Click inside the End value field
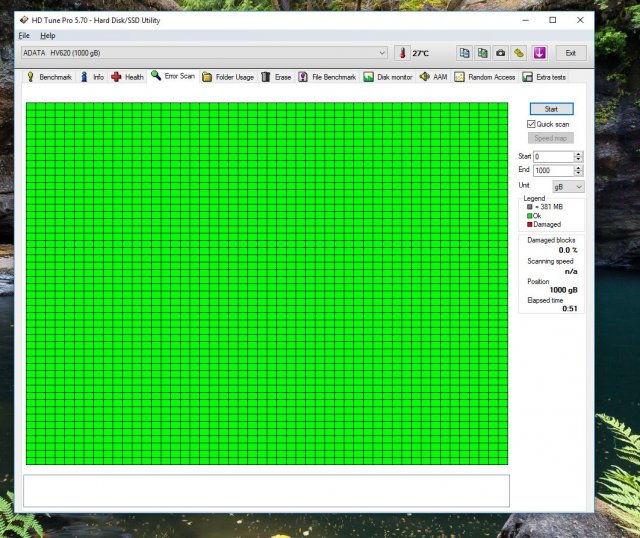Image resolution: width=640 pixels, height=538 pixels. [x=552, y=170]
